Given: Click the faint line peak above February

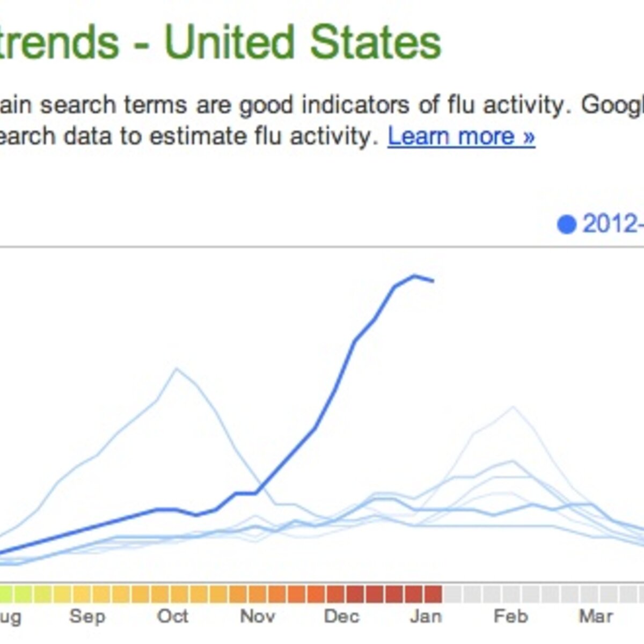Looking at the screenshot, I should [x=513, y=407].
